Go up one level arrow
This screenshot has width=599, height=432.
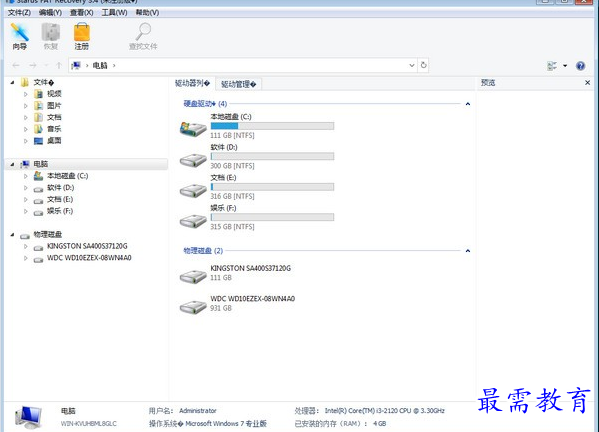(59, 65)
